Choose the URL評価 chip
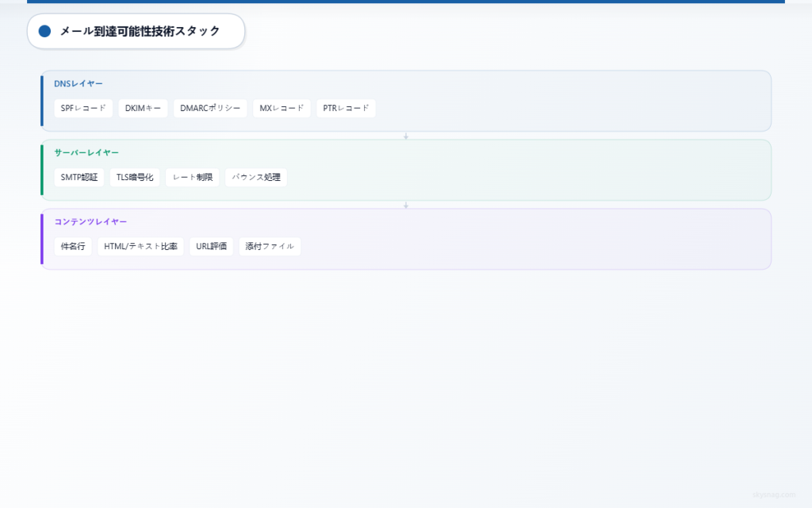The height and width of the screenshot is (508, 812). click(x=211, y=246)
